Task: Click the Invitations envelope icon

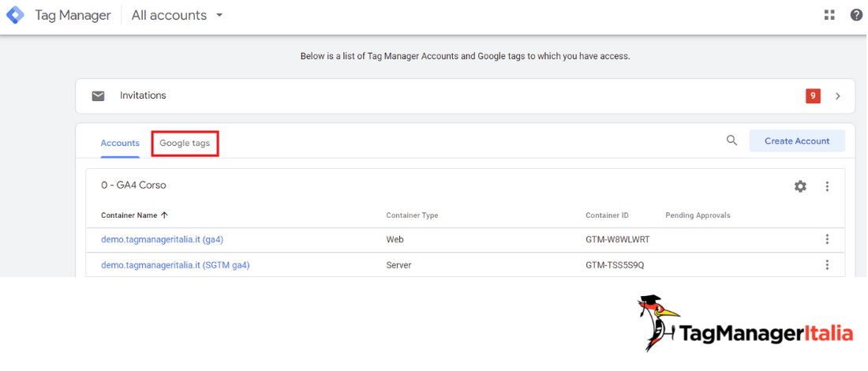Action: [98, 96]
